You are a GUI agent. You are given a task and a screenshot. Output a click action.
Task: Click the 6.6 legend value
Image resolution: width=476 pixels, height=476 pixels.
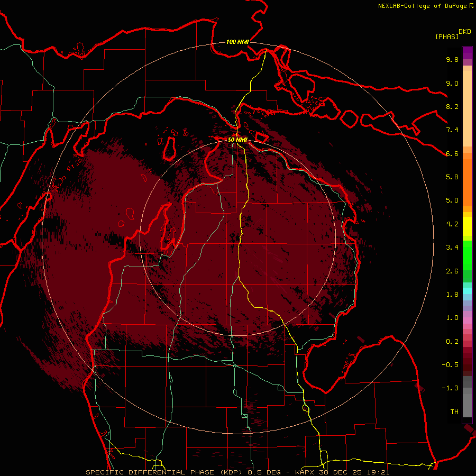(452, 153)
